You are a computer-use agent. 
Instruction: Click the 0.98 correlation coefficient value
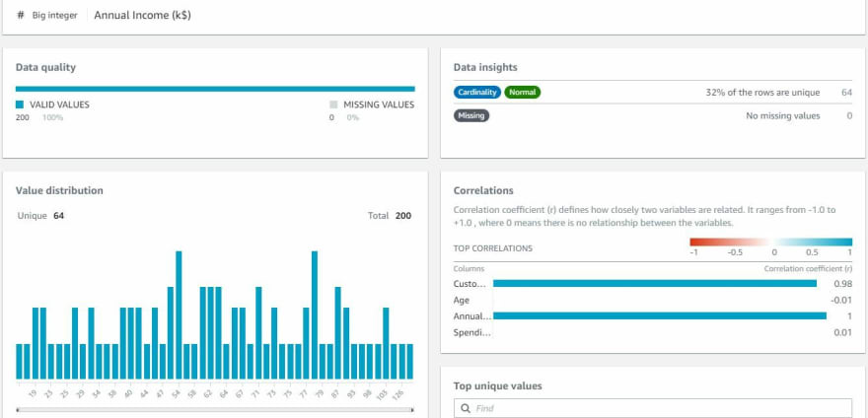pos(843,284)
